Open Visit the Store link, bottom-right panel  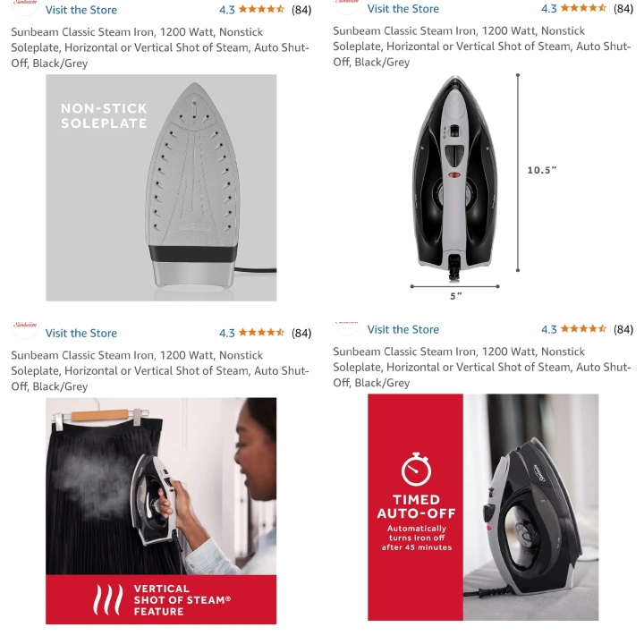click(402, 329)
